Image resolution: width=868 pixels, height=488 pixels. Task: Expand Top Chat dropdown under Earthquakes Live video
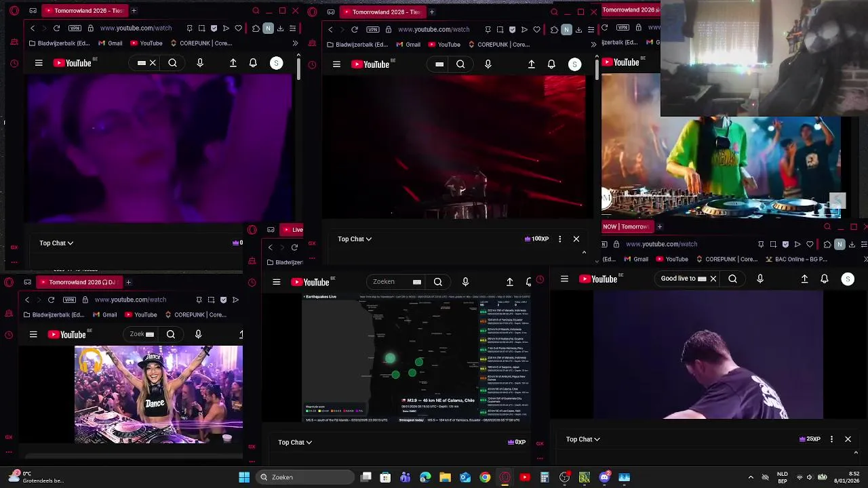click(295, 442)
